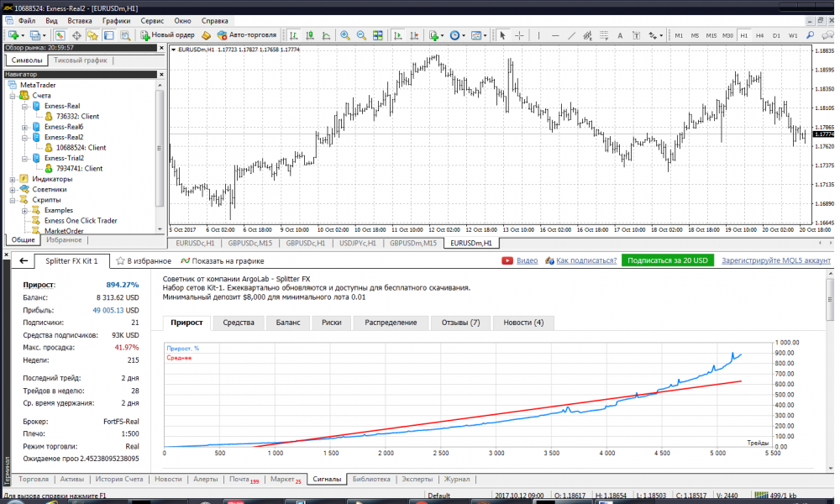Open the search magnifier in toolbar
Viewport: 840px width, 504px height.
point(810,35)
